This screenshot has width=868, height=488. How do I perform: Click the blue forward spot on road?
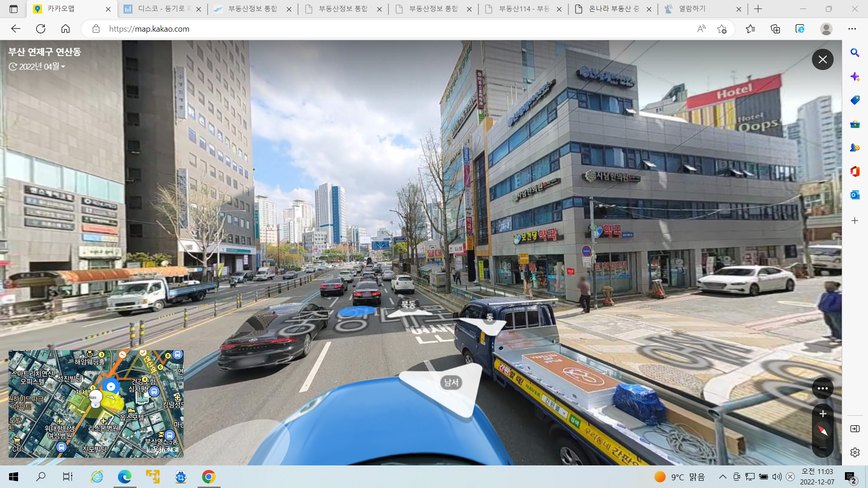pos(357,311)
